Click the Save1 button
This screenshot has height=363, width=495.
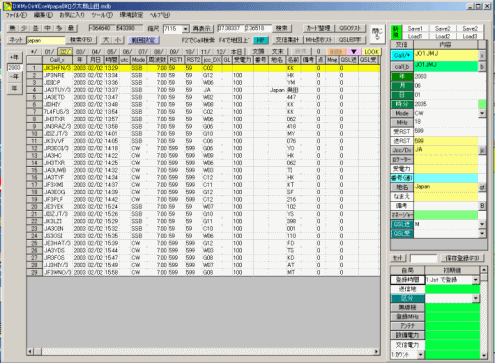coord(415,28)
